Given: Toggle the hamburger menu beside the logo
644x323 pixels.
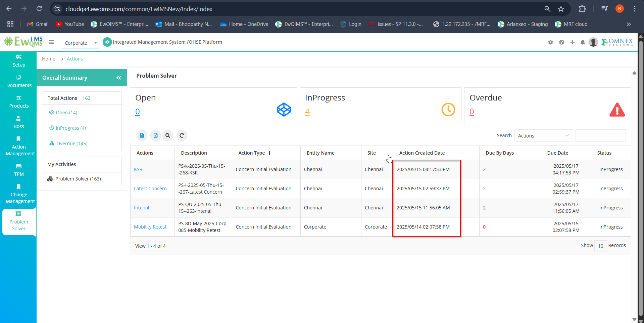Looking at the screenshot, I should click(51, 42).
